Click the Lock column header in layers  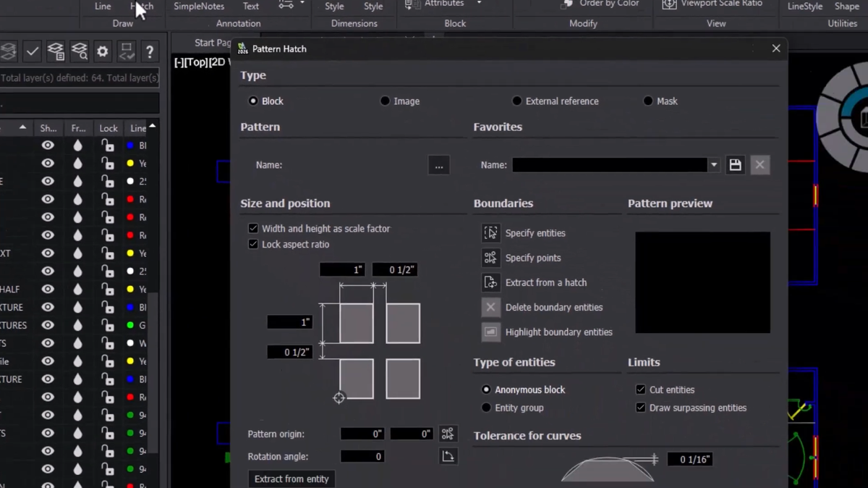coord(109,128)
